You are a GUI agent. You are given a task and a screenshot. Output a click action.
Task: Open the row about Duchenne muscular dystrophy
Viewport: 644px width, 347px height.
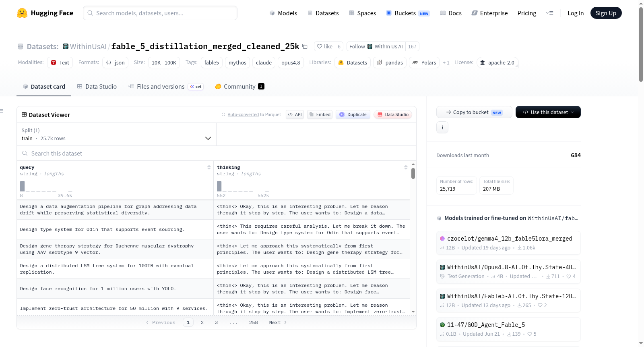point(213,249)
